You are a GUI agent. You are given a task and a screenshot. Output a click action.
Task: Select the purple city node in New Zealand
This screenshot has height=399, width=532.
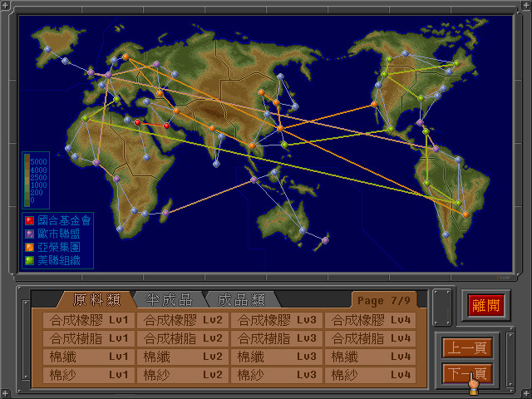325,240
